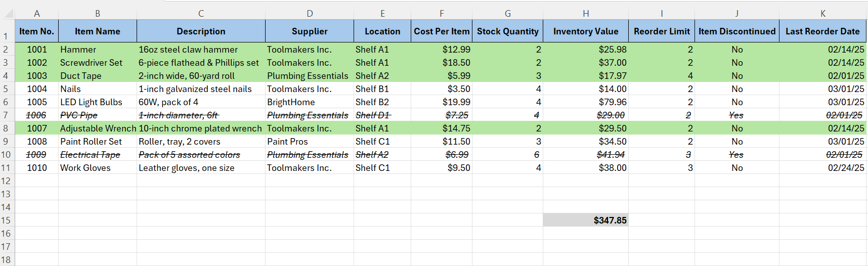Viewport: 868px width, 266px height.
Task: Click column D header letter
Action: click(x=310, y=14)
